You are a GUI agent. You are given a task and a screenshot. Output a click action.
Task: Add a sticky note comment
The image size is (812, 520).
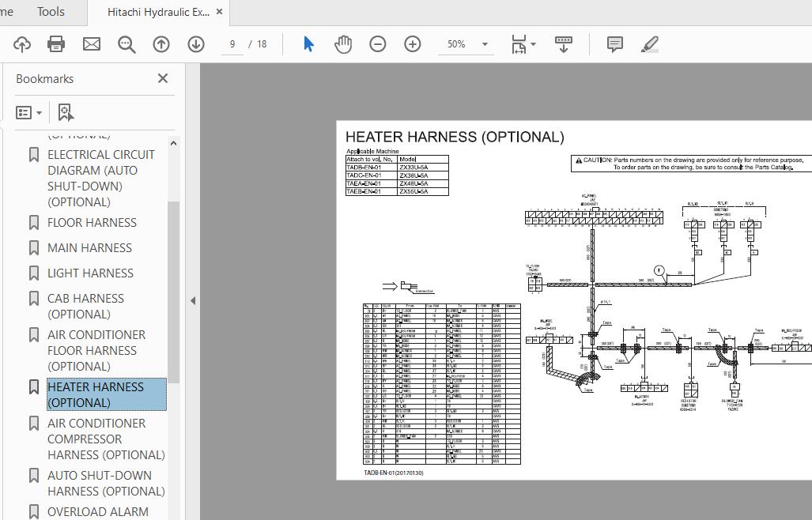coord(614,44)
